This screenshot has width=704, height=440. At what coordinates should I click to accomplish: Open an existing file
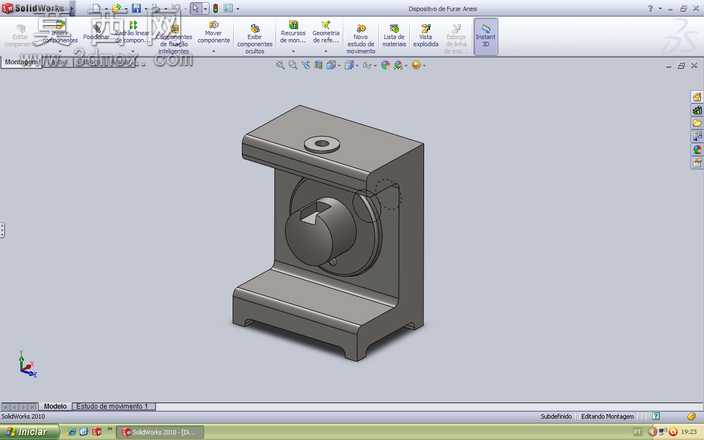click(117, 8)
